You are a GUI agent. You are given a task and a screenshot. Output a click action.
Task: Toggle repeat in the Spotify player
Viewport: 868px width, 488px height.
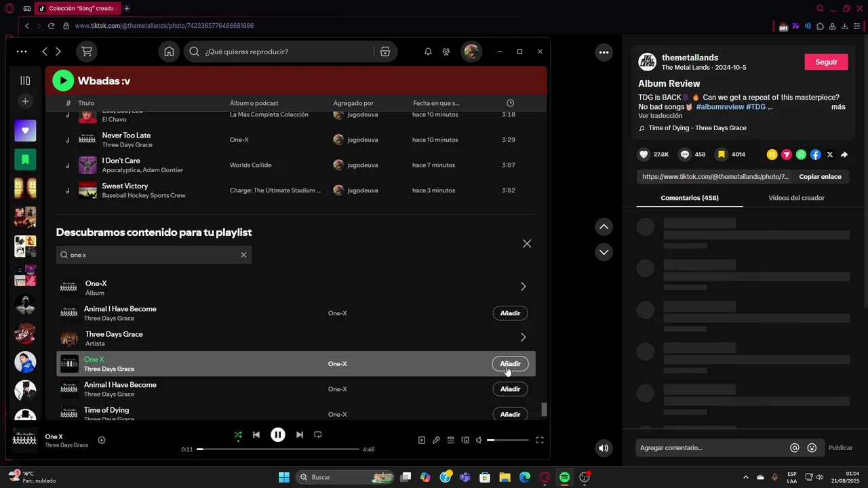pos(318,435)
